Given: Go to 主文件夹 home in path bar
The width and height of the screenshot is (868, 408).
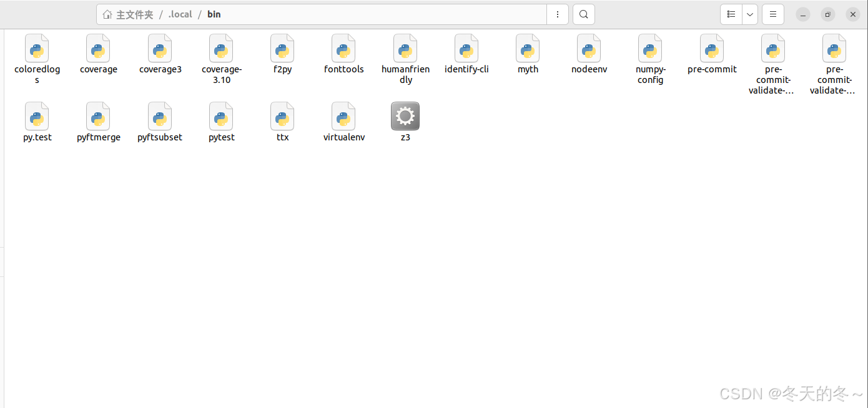Looking at the screenshot, I should click(128, 14).
